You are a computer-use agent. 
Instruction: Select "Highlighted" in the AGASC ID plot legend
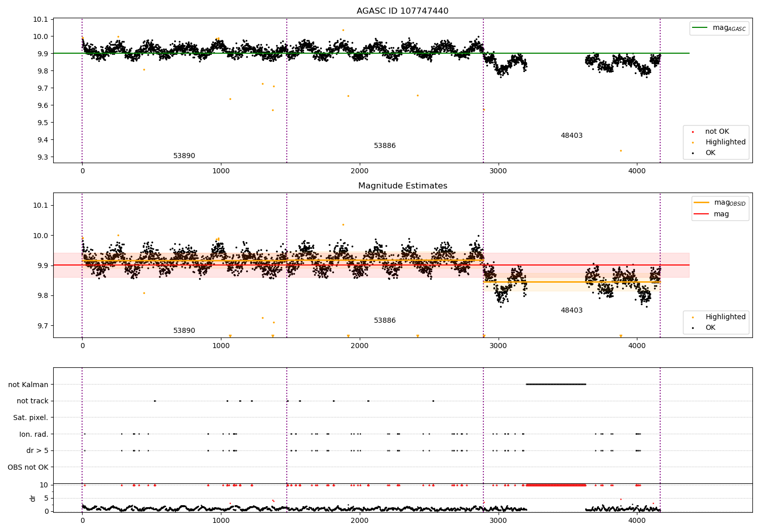(x=725, y=142)
